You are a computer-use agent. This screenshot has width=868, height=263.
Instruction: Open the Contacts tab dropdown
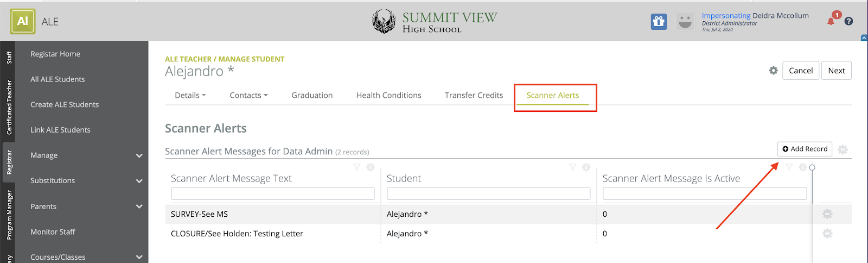tap(248, 96)
